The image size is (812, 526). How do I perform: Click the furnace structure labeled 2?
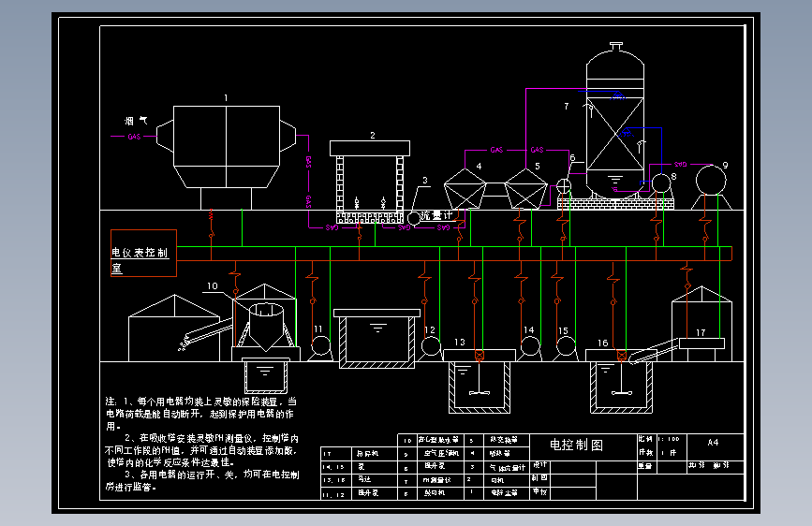click(370, 182)
